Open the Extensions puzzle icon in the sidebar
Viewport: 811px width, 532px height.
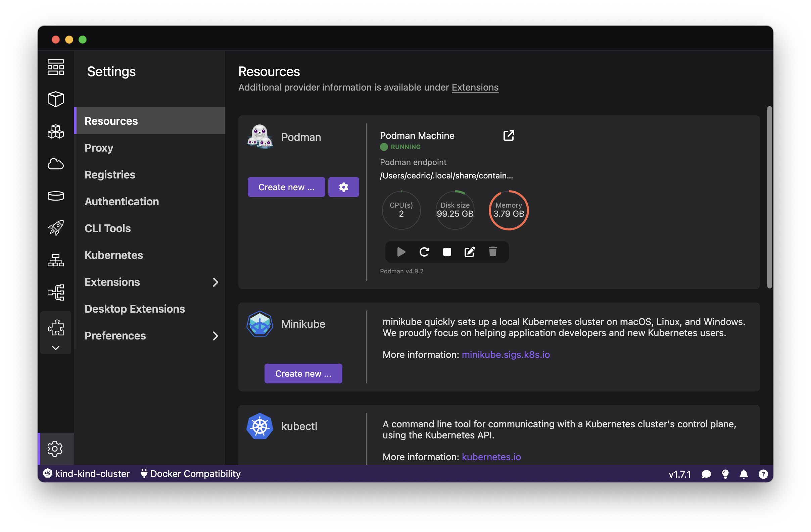(x=55, y=327)
